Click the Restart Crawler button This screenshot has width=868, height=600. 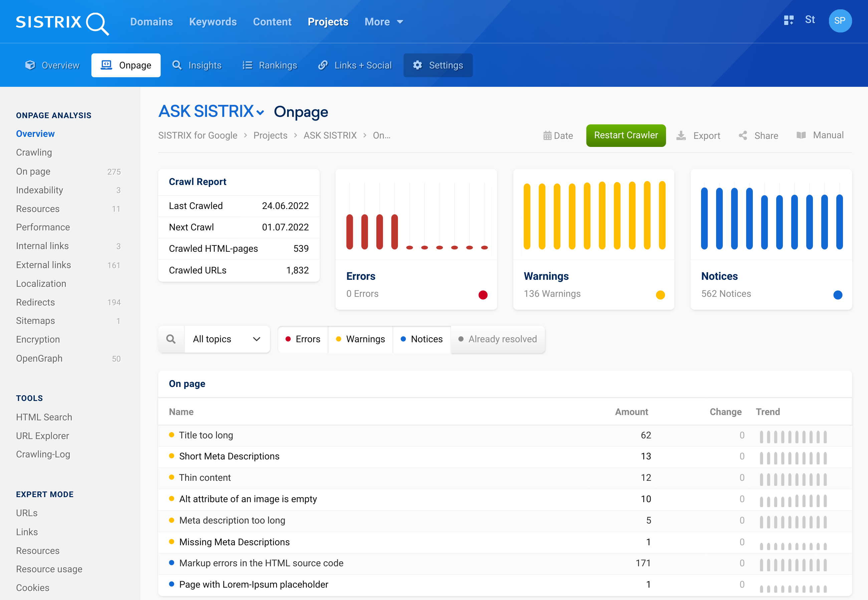[x=626, y=136]
